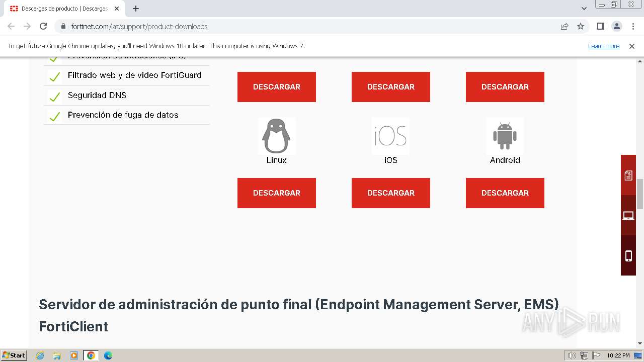Click the taskbar clock showing 10:22 PM
Viewport: 644px width, 362px height.
pyautogui.click(x=618, y=355)
